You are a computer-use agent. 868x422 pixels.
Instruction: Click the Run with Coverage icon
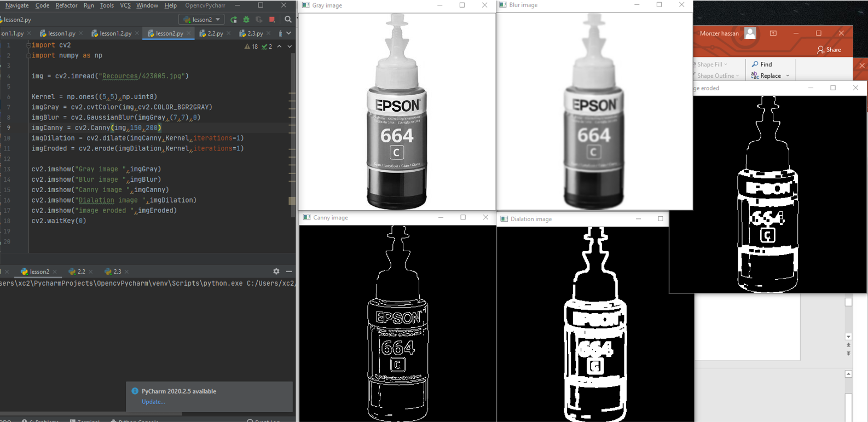click(x=259, y=20)
